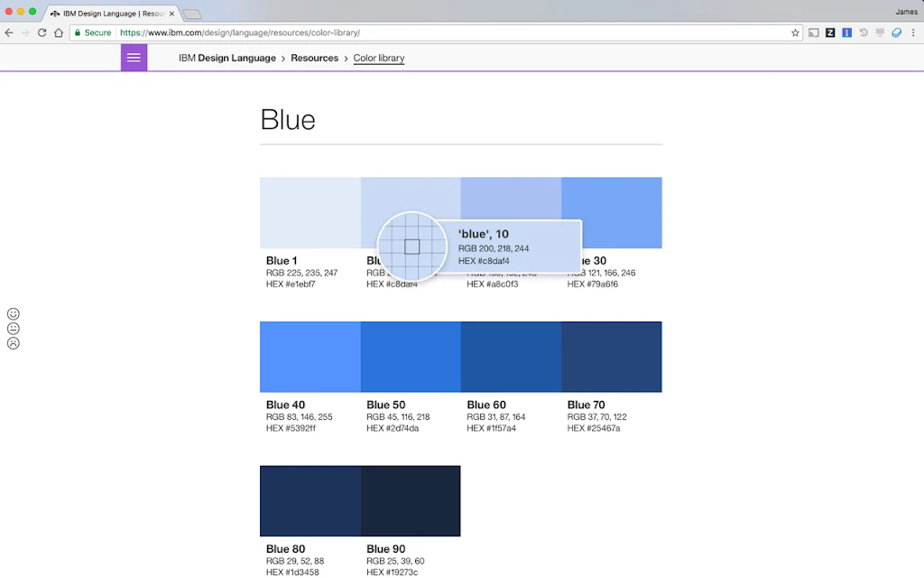
Task: Click the gray refresh-style extension icon
Action: (x=864, y=33)
